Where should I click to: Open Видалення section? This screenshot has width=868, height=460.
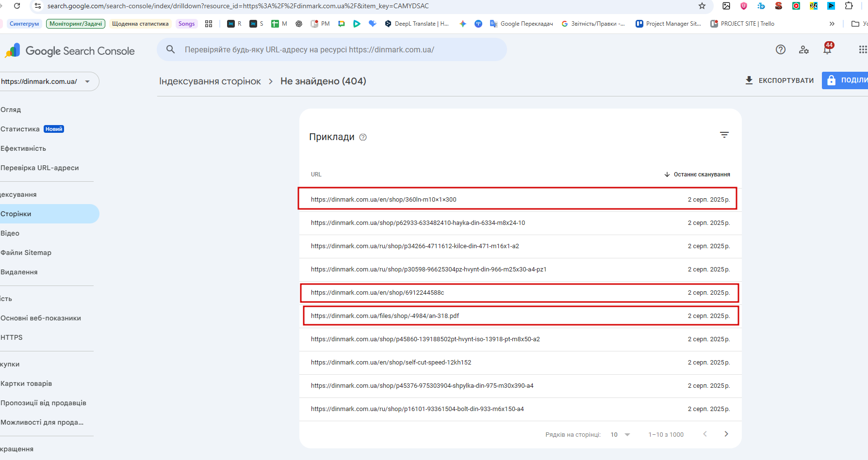(19, 272)
